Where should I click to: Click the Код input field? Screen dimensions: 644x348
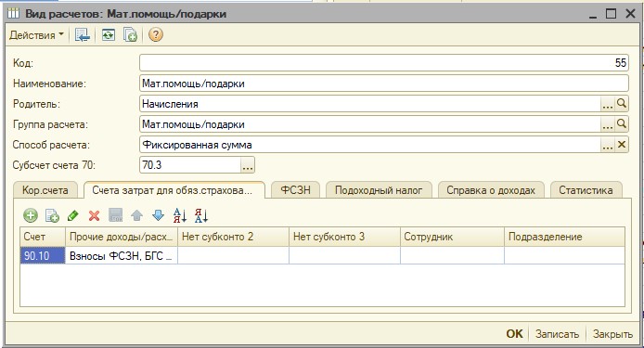click(384, 63)
